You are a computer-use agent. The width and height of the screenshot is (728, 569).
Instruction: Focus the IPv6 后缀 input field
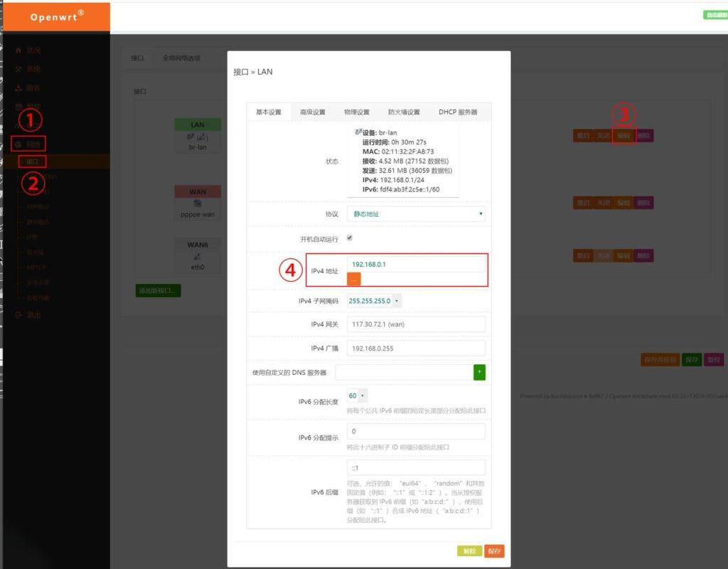coord(416,468)
